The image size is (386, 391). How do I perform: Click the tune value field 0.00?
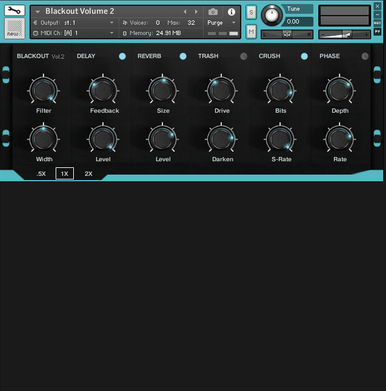tap(299, 22)
